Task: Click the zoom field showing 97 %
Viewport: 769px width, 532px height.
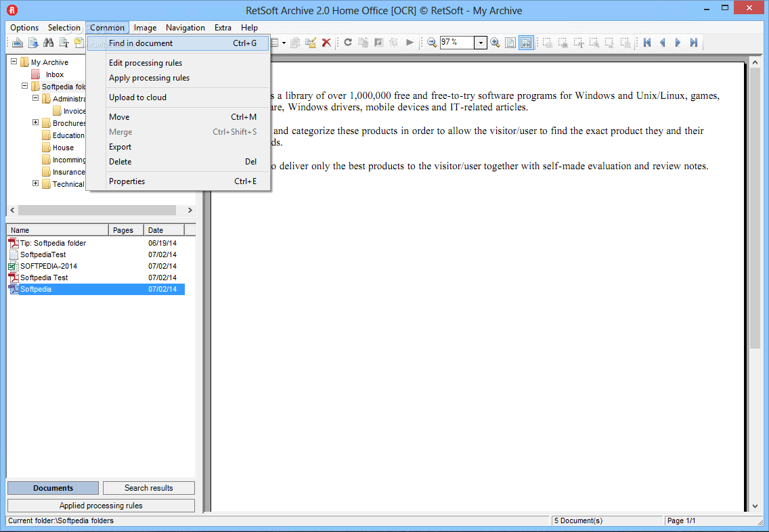Action: pos(456,42)
